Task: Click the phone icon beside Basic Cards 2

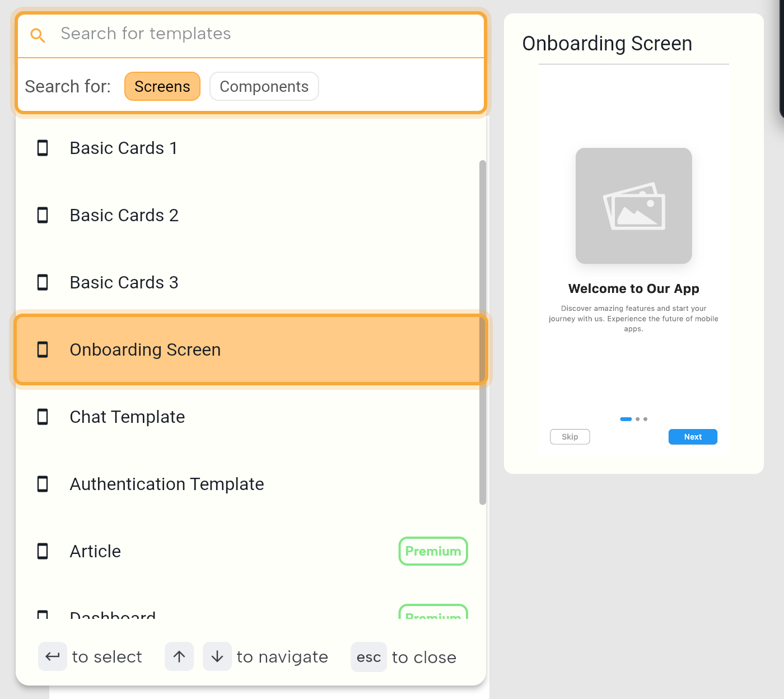Action: pyautogui.click(x=43, y=215)
